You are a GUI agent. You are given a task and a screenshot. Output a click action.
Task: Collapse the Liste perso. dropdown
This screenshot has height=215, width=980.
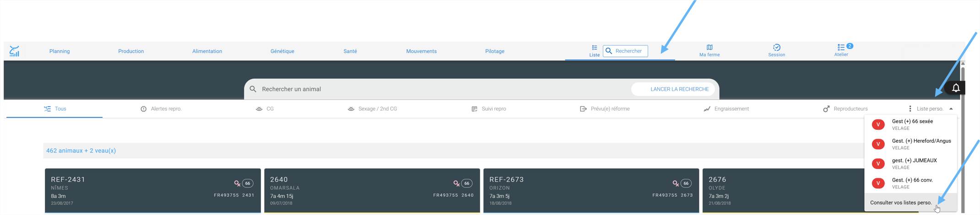pos(951,109)
